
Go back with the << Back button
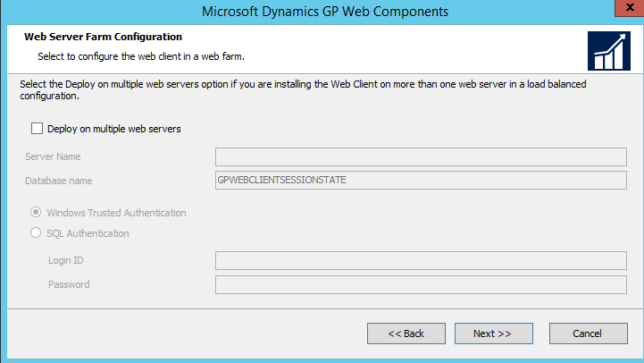406,333
